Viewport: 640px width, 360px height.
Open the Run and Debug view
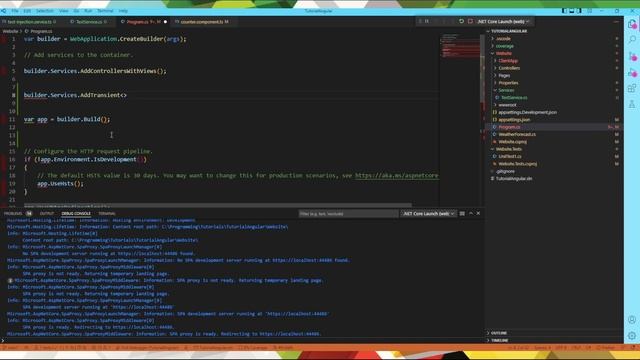point(632,73)
